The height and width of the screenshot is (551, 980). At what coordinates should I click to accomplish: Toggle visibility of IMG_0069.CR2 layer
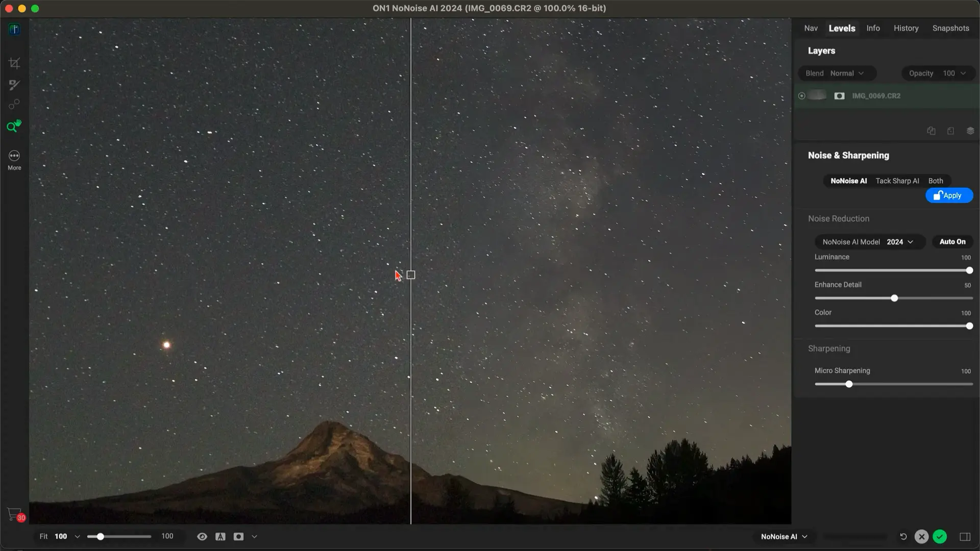(801, 96)
